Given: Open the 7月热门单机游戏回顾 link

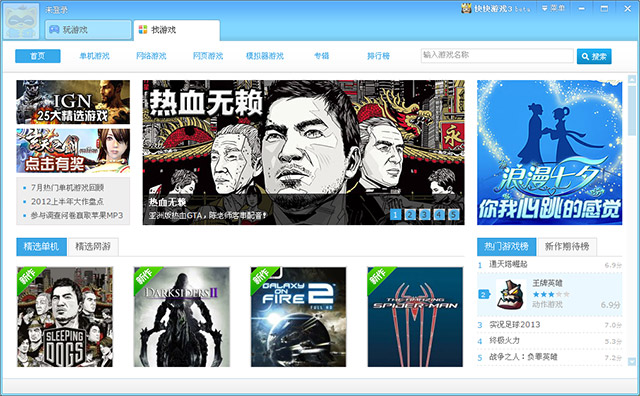Looking at the screenshot, I should (67, 188).
